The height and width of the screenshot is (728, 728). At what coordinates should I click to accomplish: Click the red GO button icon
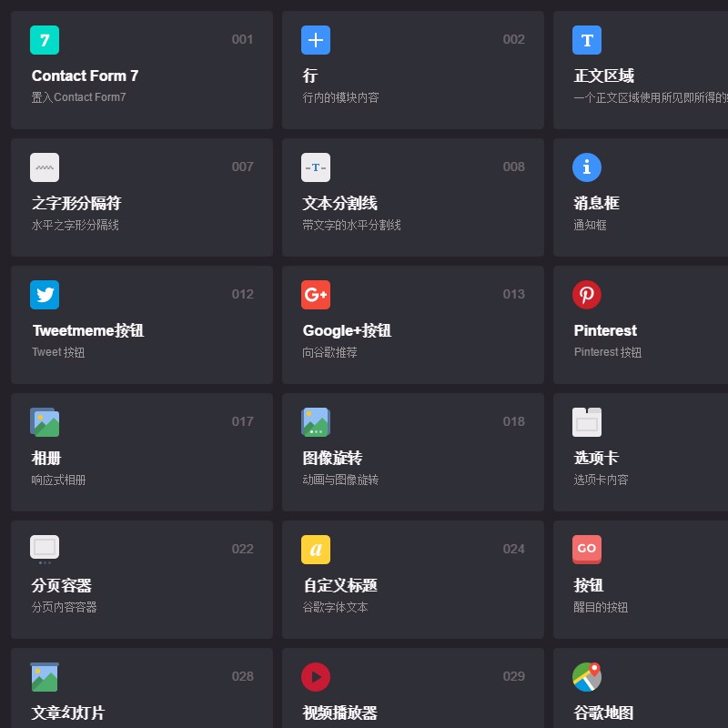(587, 550)
